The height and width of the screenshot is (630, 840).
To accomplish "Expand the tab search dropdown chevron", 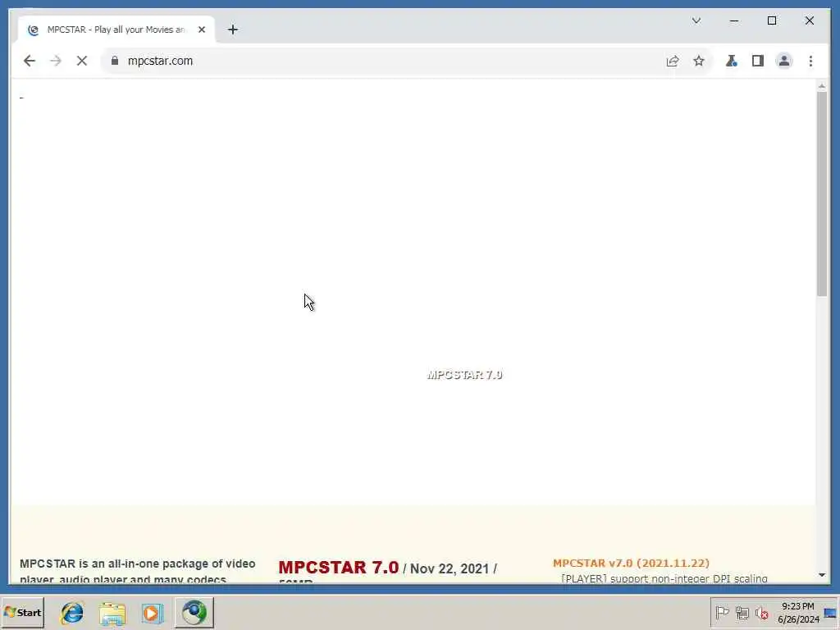I will click(696, 21).
